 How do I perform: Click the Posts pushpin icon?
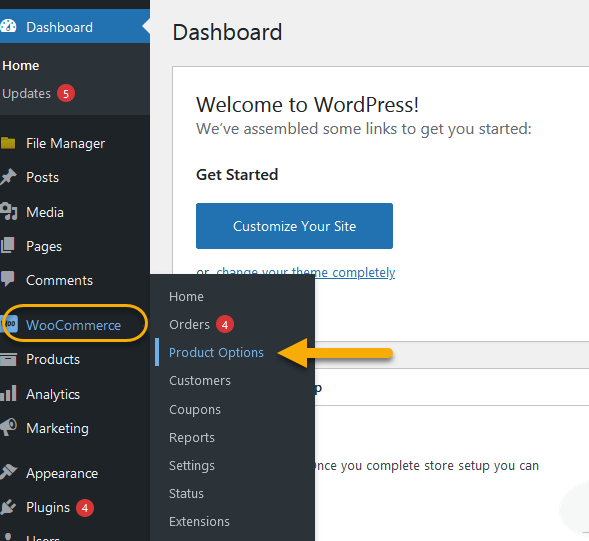pyautogui.click(x=8, y=177)
